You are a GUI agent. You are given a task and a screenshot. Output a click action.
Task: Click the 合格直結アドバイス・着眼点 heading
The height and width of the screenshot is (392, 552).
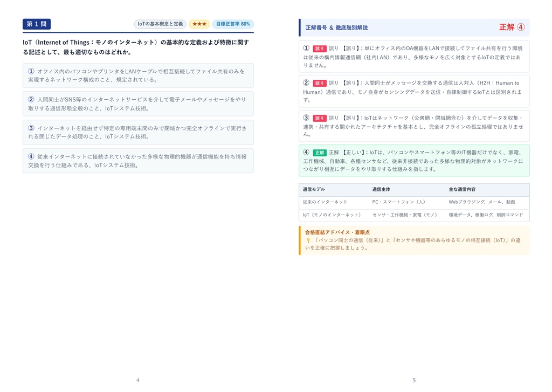[337, 232]
